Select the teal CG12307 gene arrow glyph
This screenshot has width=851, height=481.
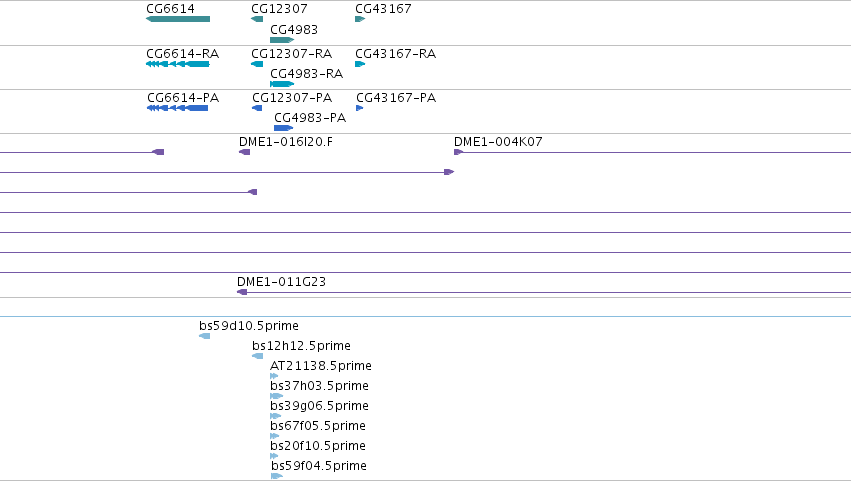[x=257, y=19]
